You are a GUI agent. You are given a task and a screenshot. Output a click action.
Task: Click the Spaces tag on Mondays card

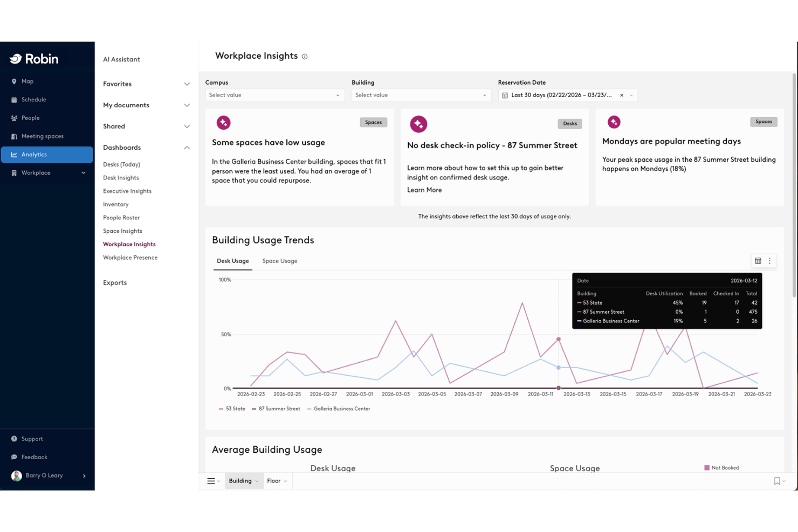pos(763,122)
